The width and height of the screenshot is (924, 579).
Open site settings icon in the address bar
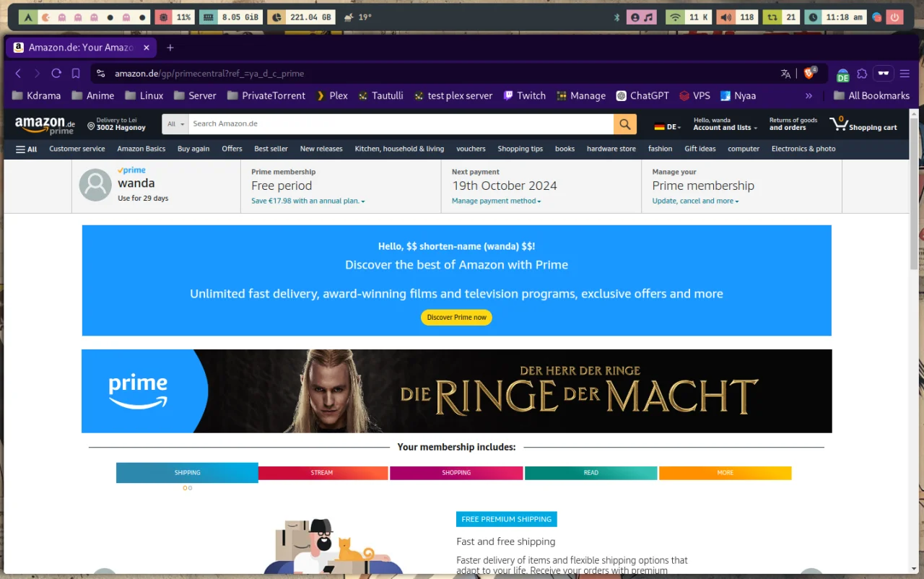click(x=101, y=74)
